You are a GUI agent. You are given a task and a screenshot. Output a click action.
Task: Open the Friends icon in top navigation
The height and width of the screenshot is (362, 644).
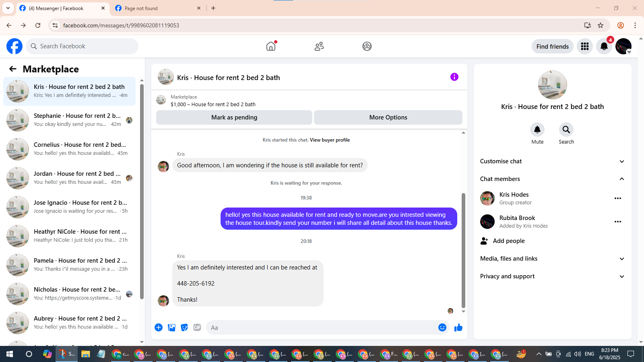(319, 46)
